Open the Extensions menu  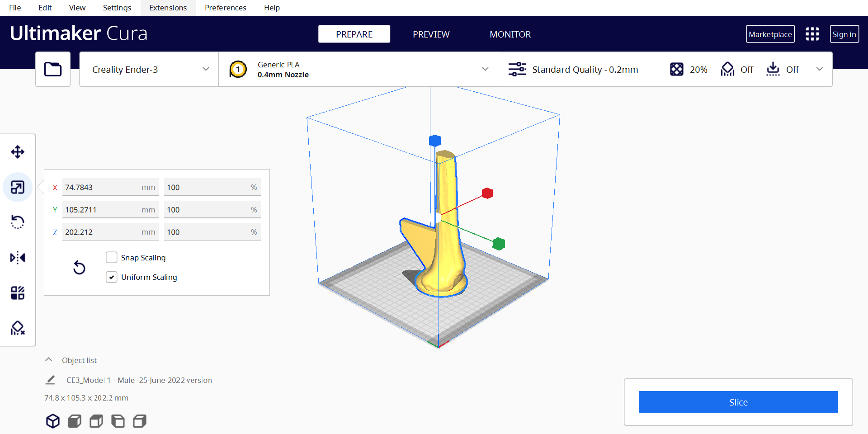click(168, 8)
